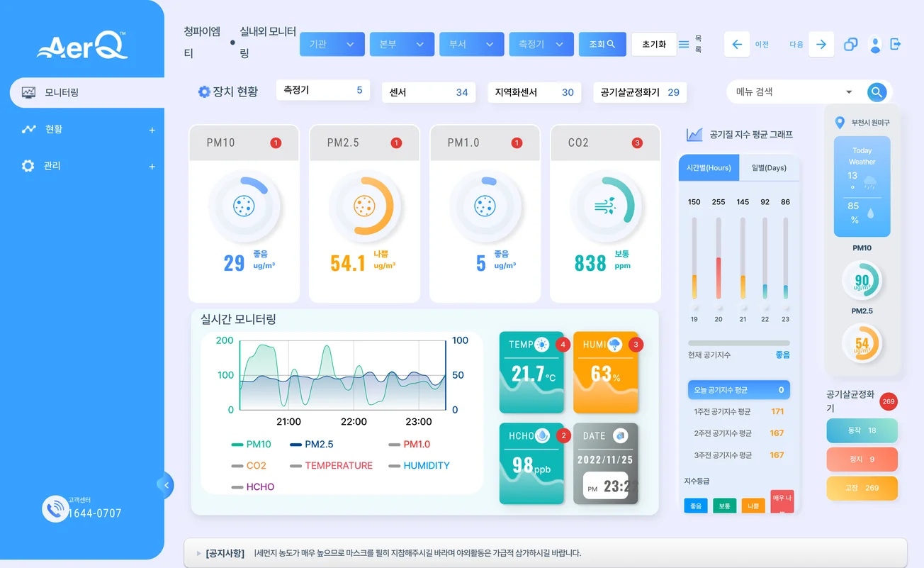Click the logout icon
The height and width of the screenshot is (568, 924).
(896, 44)
